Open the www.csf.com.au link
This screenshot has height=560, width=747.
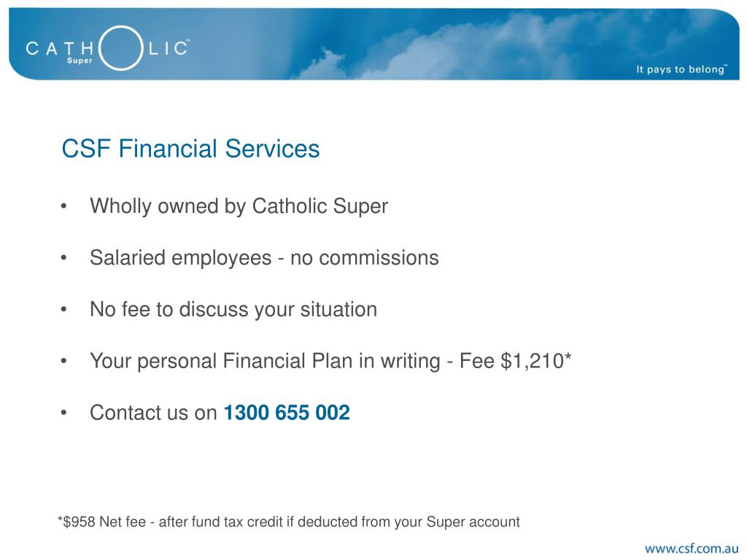click(692, 548)
